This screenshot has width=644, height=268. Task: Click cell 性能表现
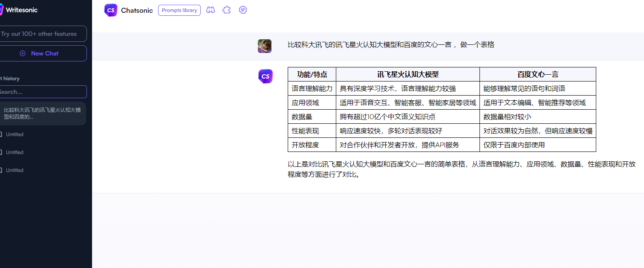click(x=312, y=131)
